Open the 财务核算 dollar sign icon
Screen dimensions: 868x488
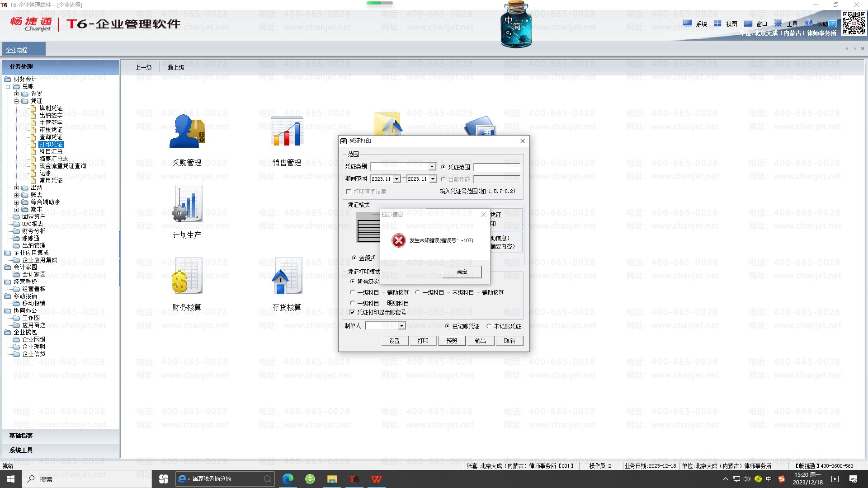point(187,277)
